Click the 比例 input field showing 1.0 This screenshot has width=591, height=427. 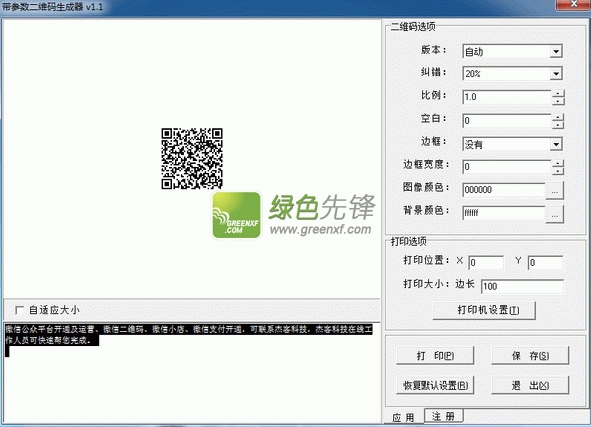(x=507, y=97)
